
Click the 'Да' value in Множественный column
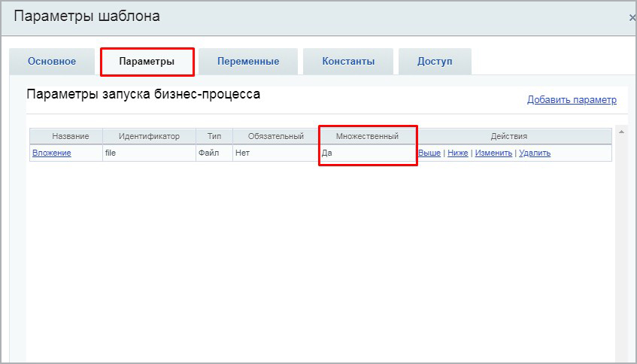pos(327,153)
